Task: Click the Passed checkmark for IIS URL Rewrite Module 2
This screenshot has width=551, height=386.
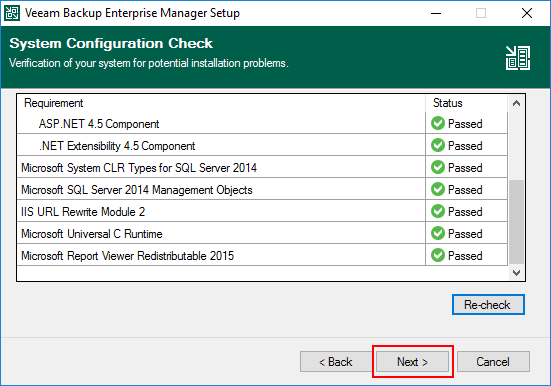Action: point(438,211)
